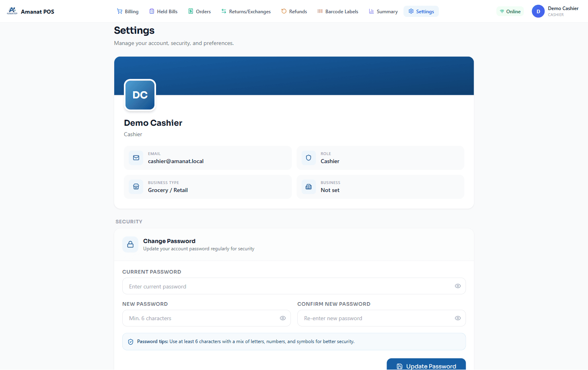
Task: Open the Orders page
Action: (199, 11)
